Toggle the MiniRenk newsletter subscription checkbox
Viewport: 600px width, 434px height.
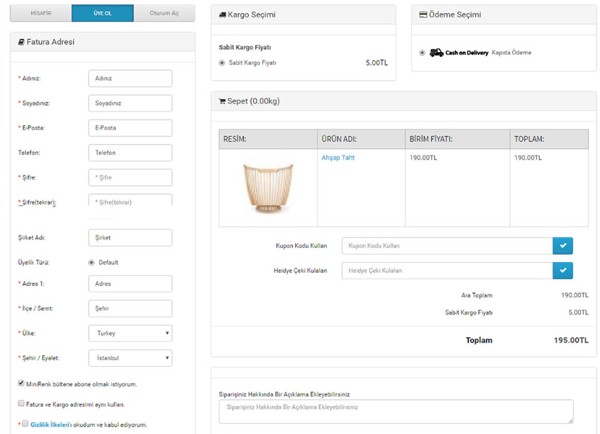point(21,383)
